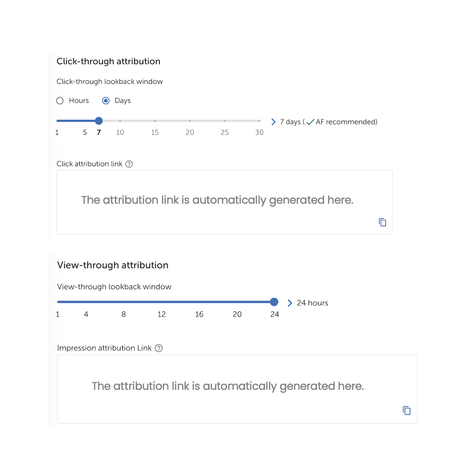Set click-through slider to the 25 mark
476x468 pixels.
pyautogui.click(x=225, y=121)
